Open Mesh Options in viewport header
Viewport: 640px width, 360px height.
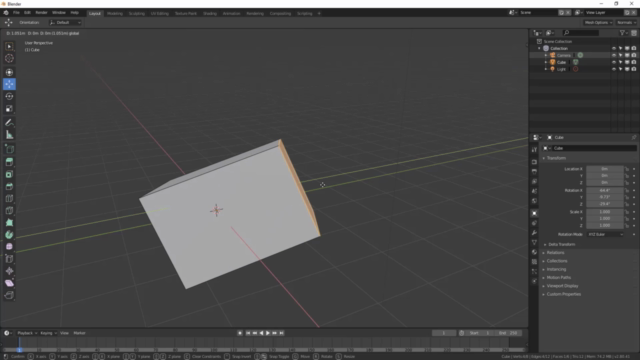point(598,22)
